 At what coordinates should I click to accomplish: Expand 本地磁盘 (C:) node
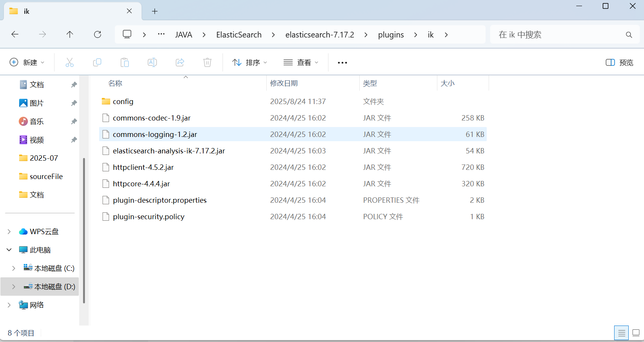[x=14, y=268]
